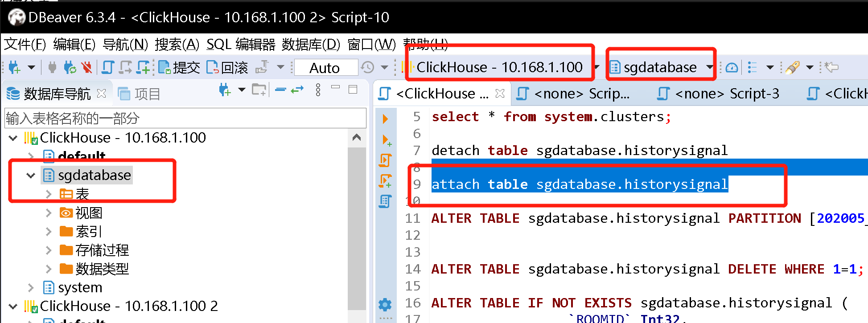Image resolution: width=868 pixels, height=323 pixels.
Task: Click the 提交 commit button
Action: coord(179,67)
